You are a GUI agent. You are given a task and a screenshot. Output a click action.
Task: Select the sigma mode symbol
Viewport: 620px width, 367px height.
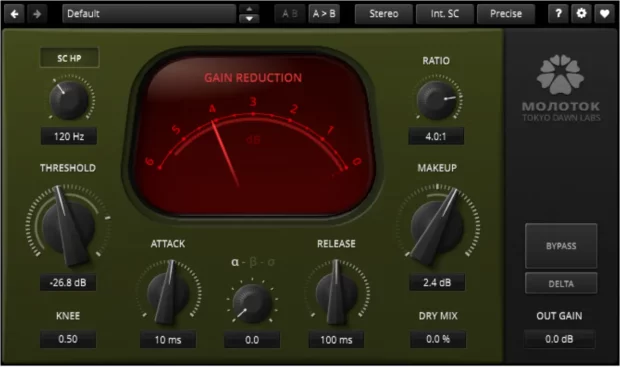point(271,262)
